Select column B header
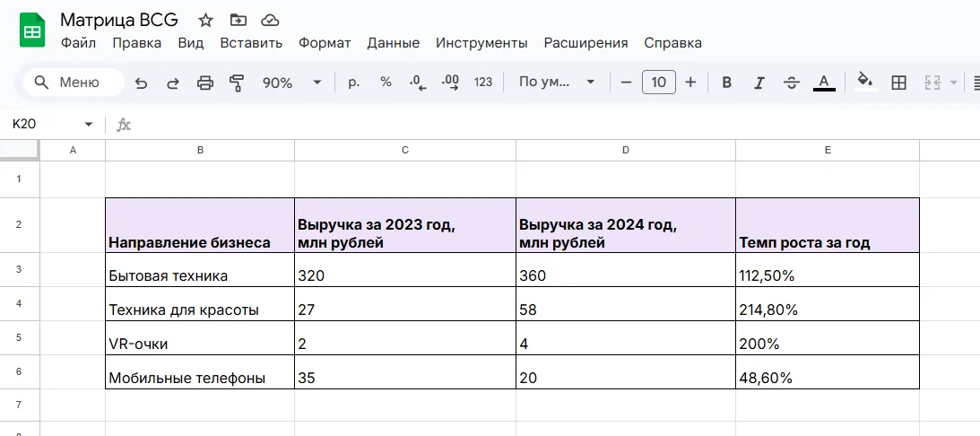Screen dimensions: 980x436 (x=200, y=150)
